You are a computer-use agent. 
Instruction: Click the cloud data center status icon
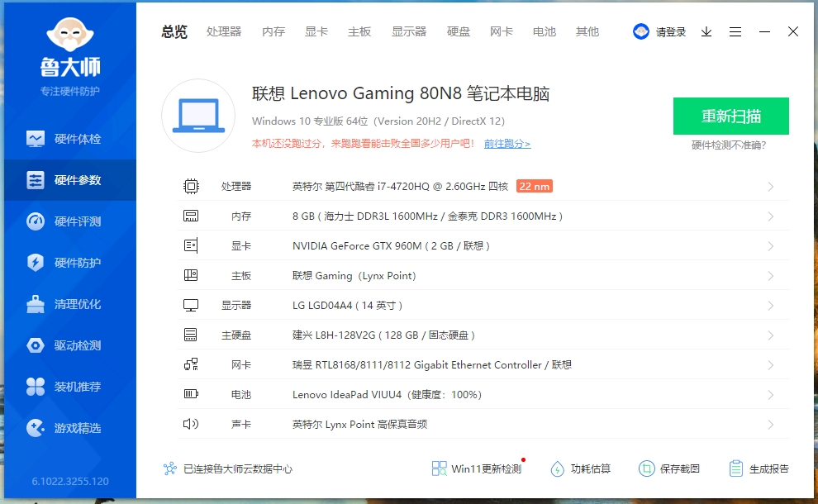(170, 468)
